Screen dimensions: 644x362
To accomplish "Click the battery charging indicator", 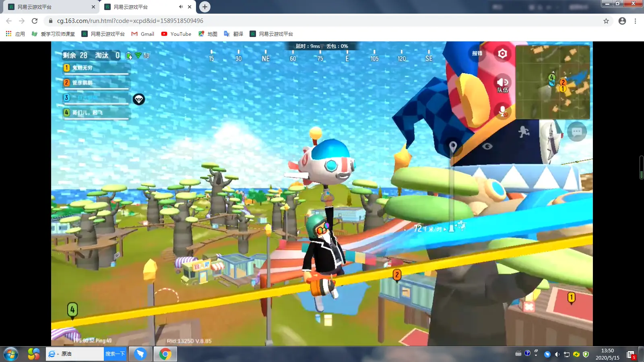I will (x=129, y=56).
